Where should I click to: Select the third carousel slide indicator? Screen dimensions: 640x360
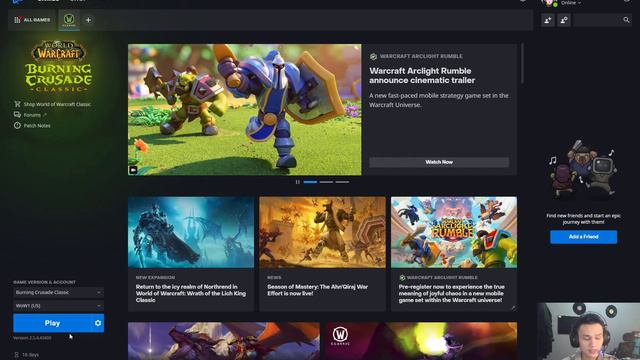(342, 182)
